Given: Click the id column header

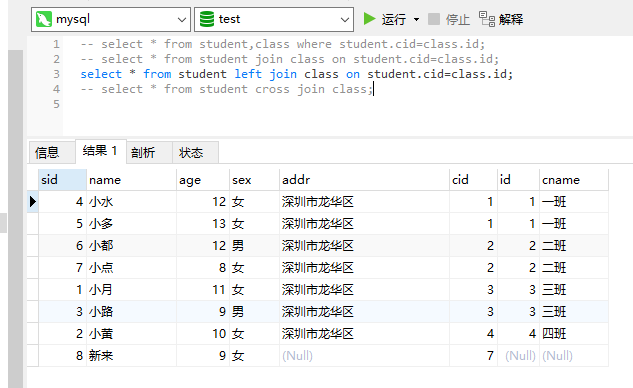Looking at the screenshot, I should [518, 180].
